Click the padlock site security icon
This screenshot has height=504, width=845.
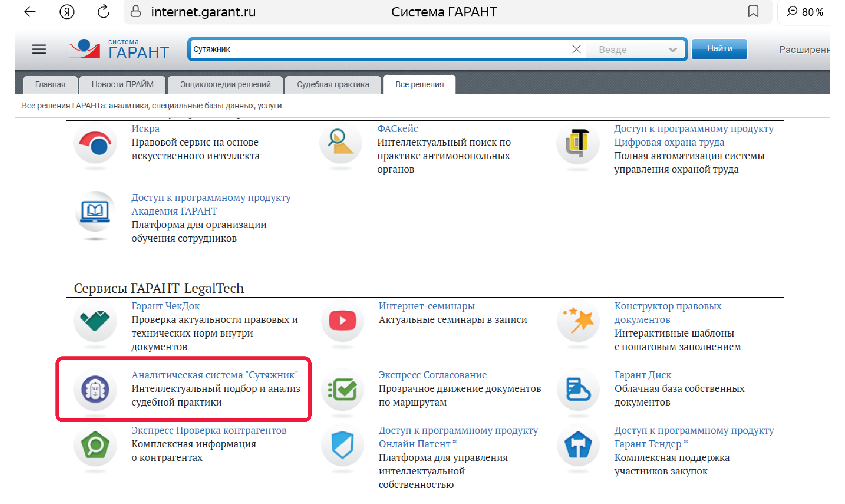tap(136, 12)
